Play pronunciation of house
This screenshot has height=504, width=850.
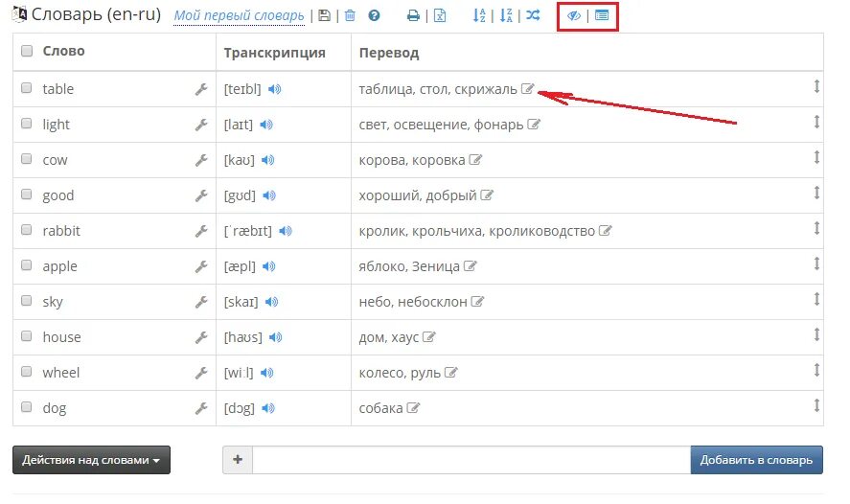click(x=275, y=337)
